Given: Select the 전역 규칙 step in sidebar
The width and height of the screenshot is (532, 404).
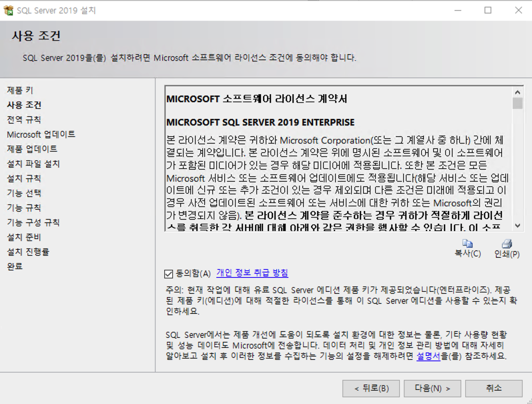Looking at the screenshot, I should [24, 120].
